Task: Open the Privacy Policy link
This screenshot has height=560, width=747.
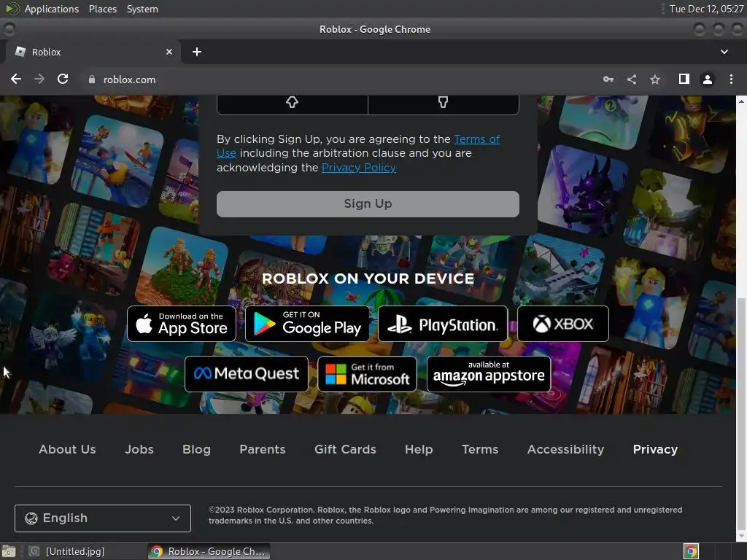Action: click(359, 168)
